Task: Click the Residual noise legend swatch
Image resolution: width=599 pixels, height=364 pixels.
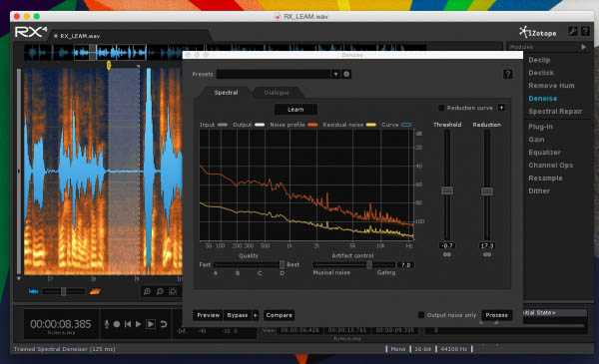Action: tap(371, 125)
